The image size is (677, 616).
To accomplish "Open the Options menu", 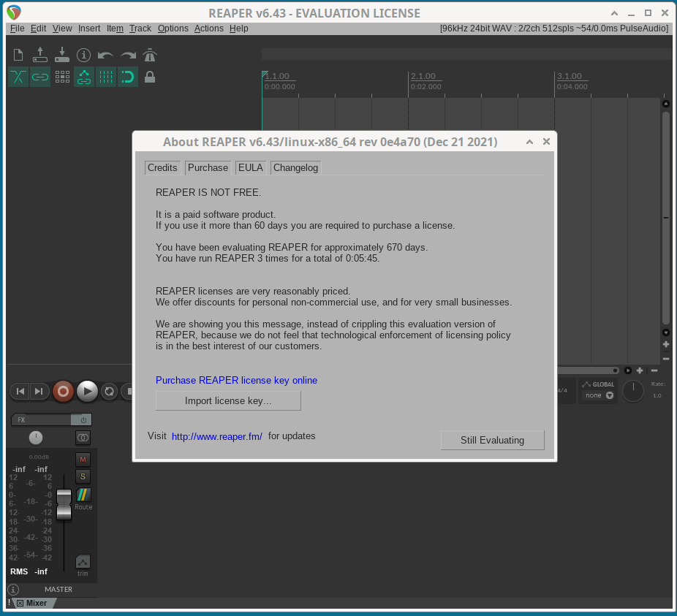I will coord(173,28).
